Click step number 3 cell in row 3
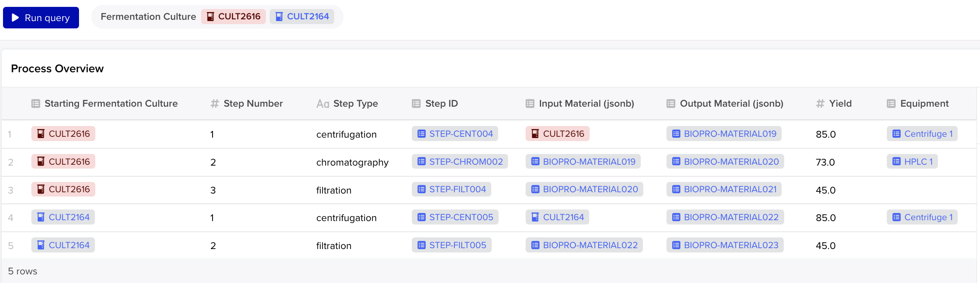980x283 pixels. click(x=213, y=190)
